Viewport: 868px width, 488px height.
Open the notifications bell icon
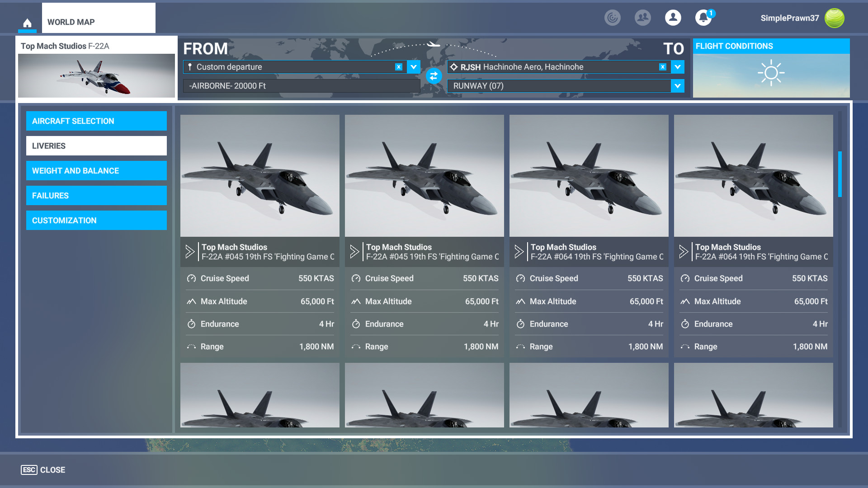tap(703, 18)
